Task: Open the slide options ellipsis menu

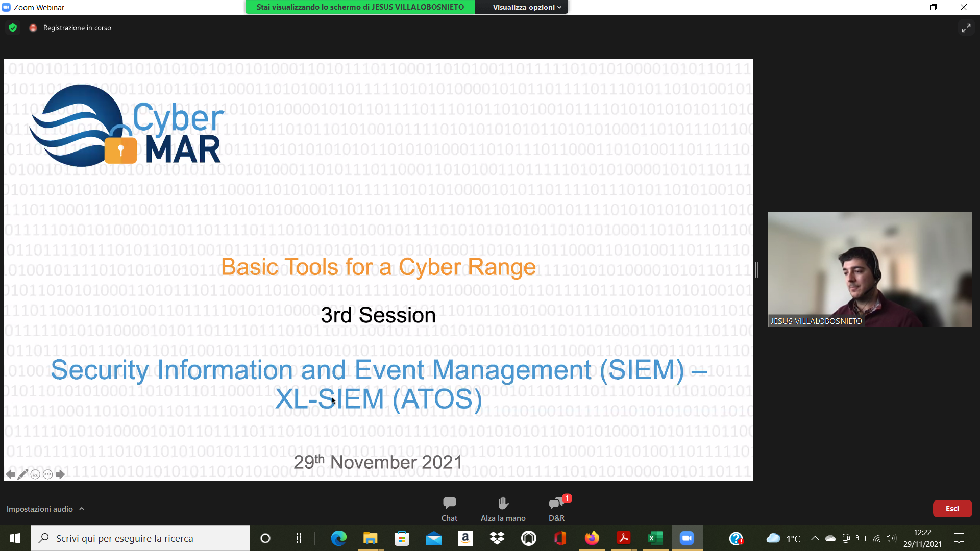Action: [47, 474]
